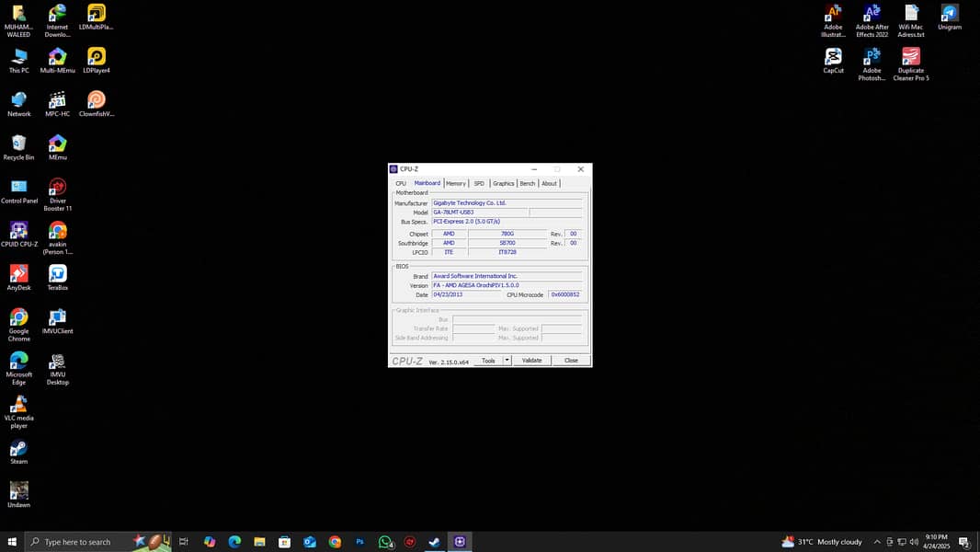Open the TeraBox desktop icon
This screenshot has height=552, width=980.
click(x=57, y=278)
